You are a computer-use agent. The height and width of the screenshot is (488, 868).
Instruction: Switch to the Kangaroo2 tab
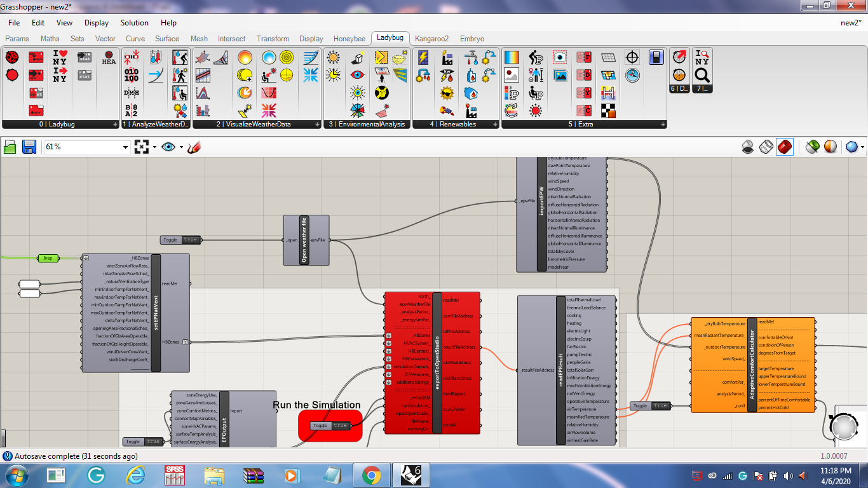pos(431,39)
